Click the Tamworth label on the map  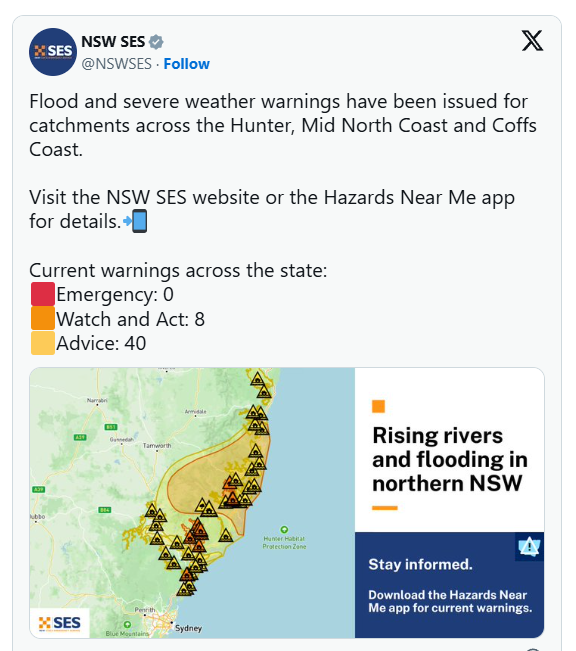point(157,445)
